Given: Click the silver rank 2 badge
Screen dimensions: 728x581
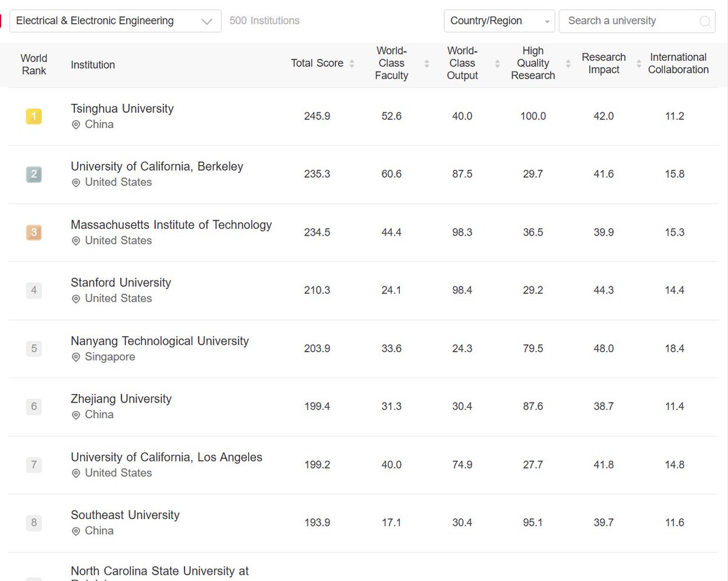Looking at the screenshot, I should pos(34,174).
